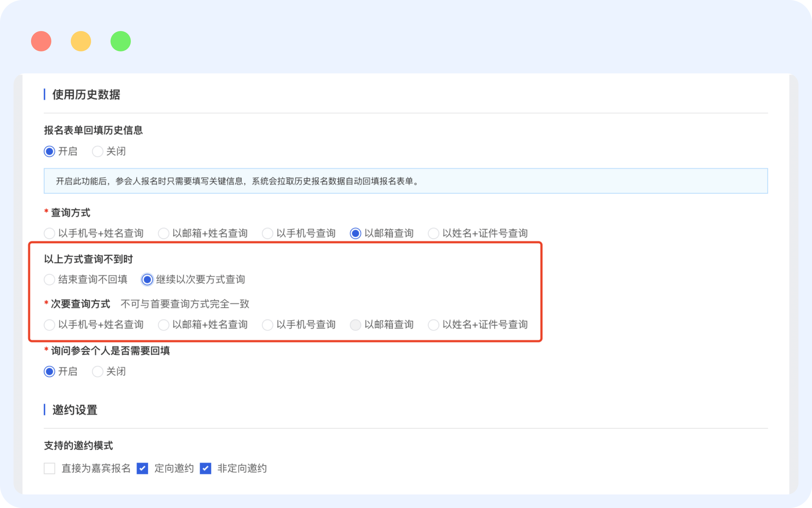
Task: Click the yellow minimize window dot
Action: pos(81,41)
